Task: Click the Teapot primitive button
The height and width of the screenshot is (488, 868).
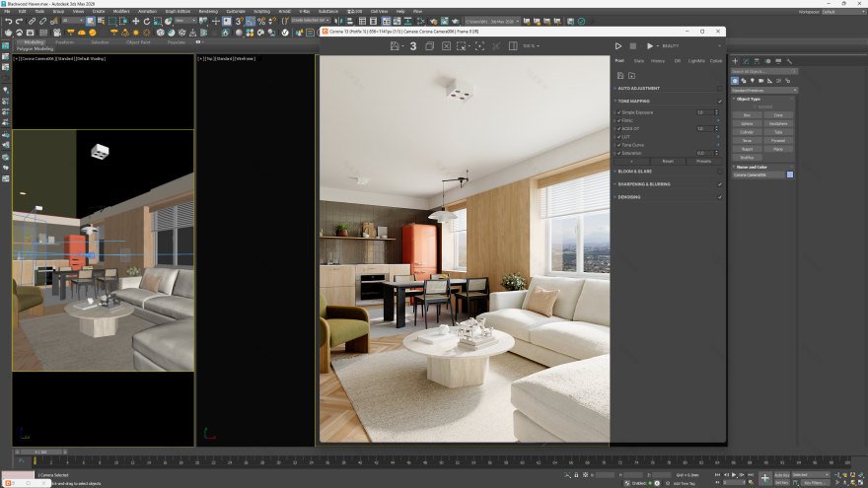Action: click(x=747, y=149)
